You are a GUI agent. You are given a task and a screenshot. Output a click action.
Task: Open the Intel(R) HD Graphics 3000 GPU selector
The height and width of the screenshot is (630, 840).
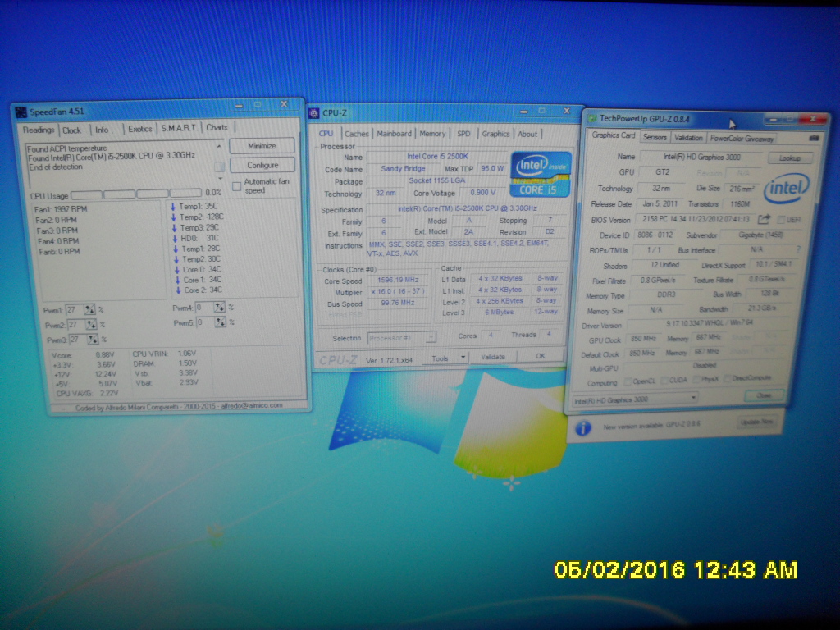(634, 399)
